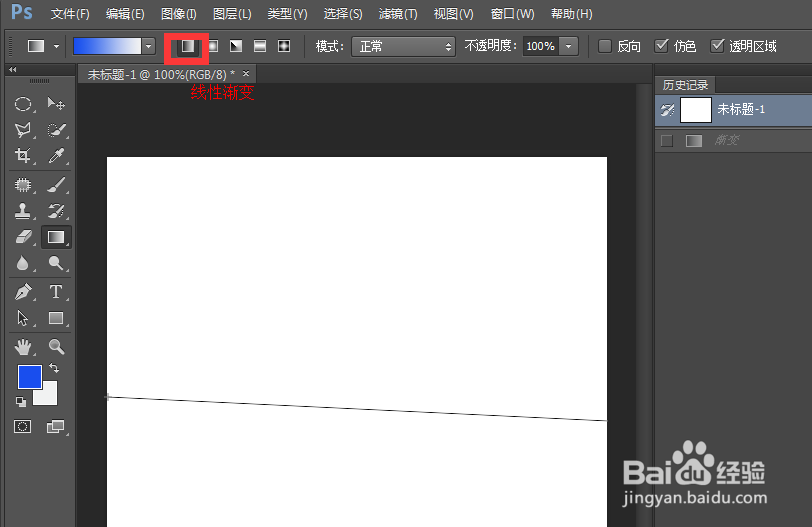This screenshot has height=527, width=812.
Task: Select the Polygonal Lasso tool
Action: [23, 129]
